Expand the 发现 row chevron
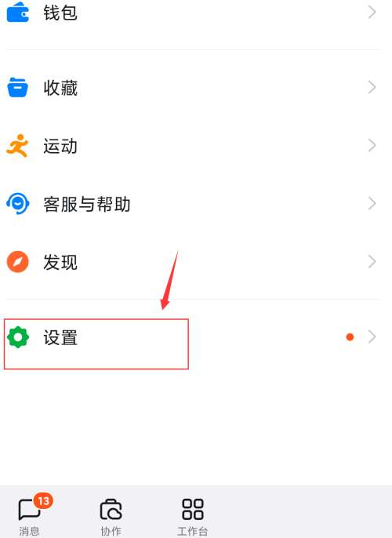Screen dimensions: 392x538 pyautogui.click(x=372, y=261)
